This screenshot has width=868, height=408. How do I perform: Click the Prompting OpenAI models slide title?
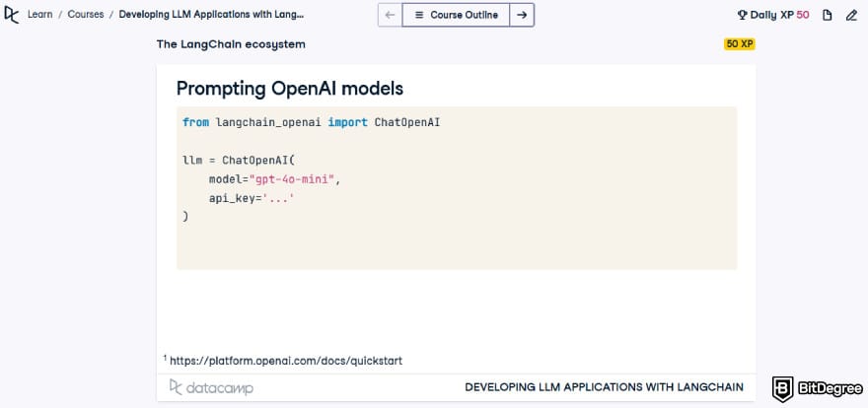point(289,88)
